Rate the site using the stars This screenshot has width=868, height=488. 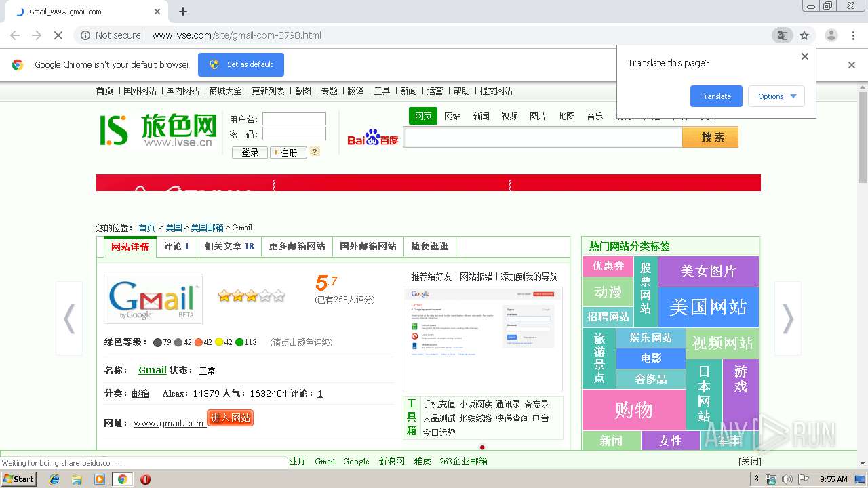[251, 296]
